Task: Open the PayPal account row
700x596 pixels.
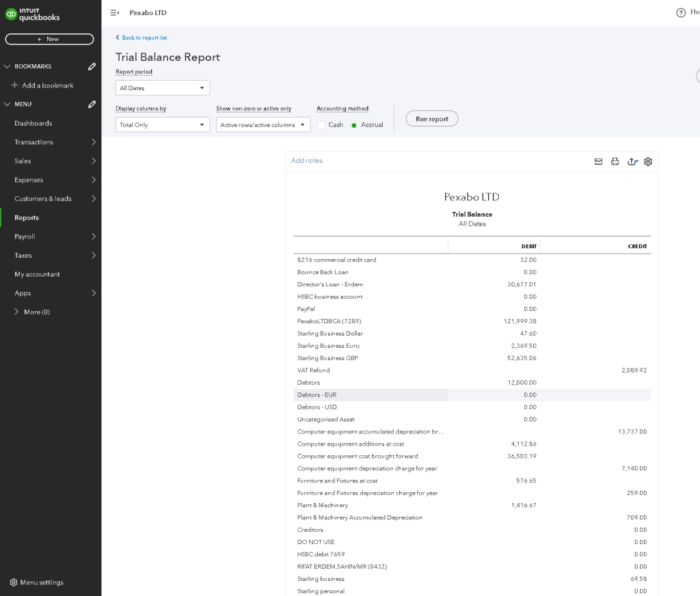Action: (306, 309)
